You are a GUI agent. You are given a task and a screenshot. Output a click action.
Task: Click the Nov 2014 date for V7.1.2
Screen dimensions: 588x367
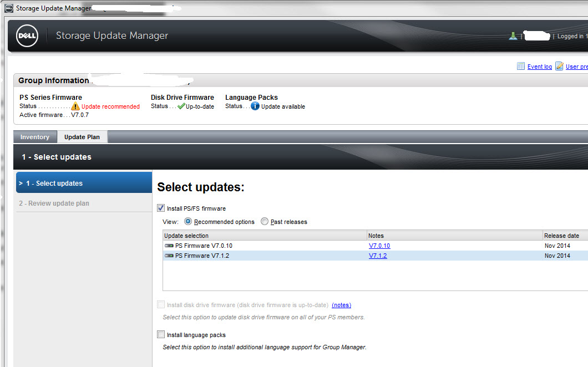(557, 256)
